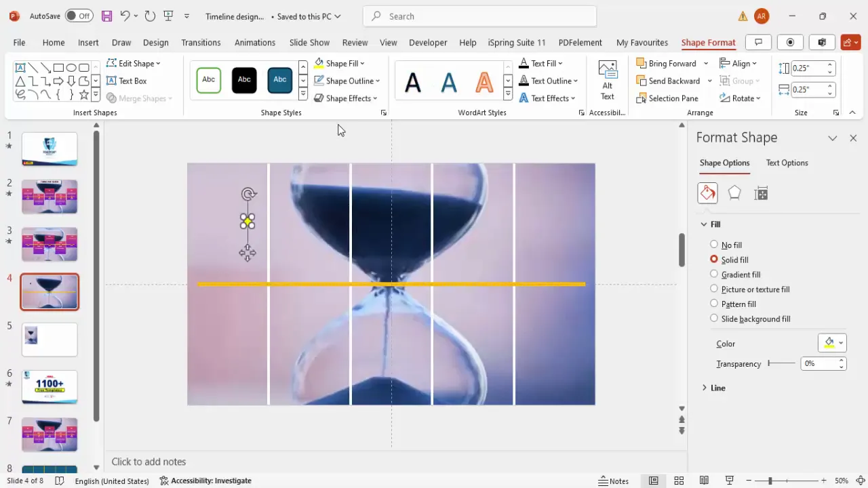Screen dimensions: 868x488
Task: Open Shape Fill dropdown
Action: coord(362,64)
